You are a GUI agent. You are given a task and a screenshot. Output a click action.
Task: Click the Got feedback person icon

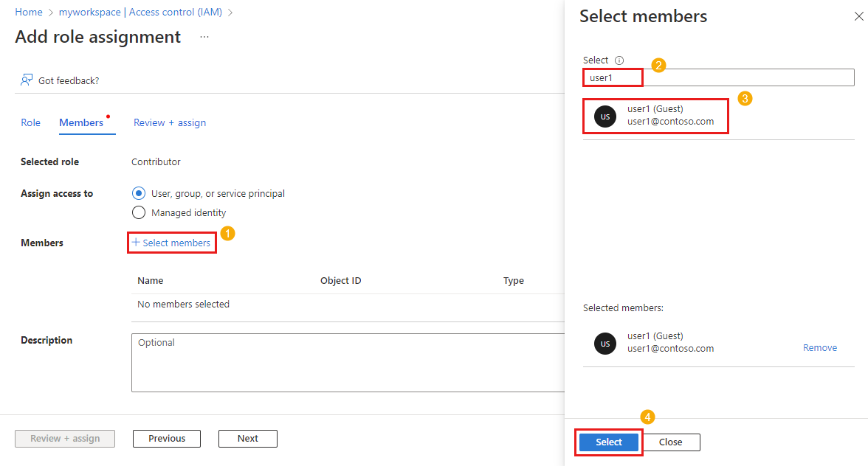[x=27, y=80]
